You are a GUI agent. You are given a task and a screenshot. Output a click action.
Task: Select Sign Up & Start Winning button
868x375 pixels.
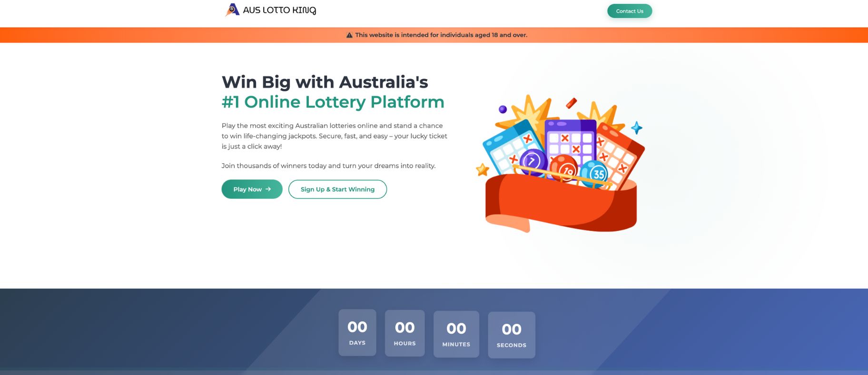tap(337, 189)
